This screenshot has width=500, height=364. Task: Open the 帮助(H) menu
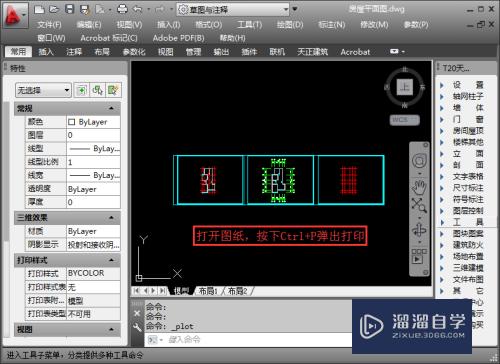pyautogui.click(x=233, y=38)
